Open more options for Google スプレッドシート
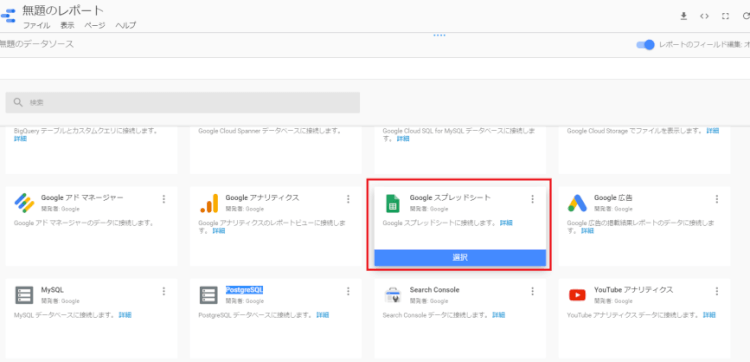 coord(532,199)
